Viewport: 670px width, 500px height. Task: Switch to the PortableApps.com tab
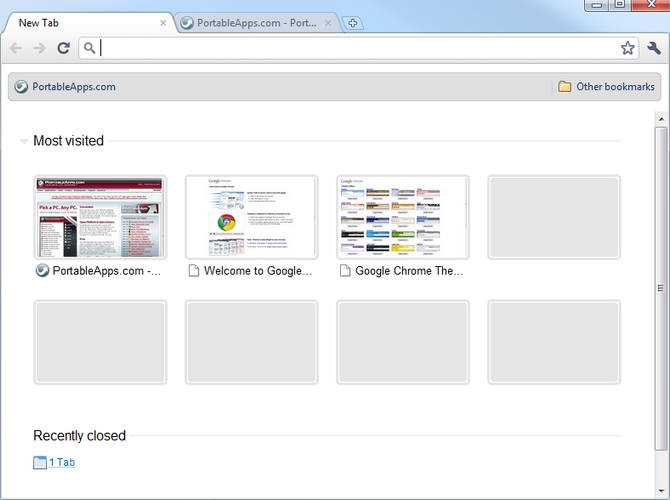pyautogui.click(x=250, y=23)
